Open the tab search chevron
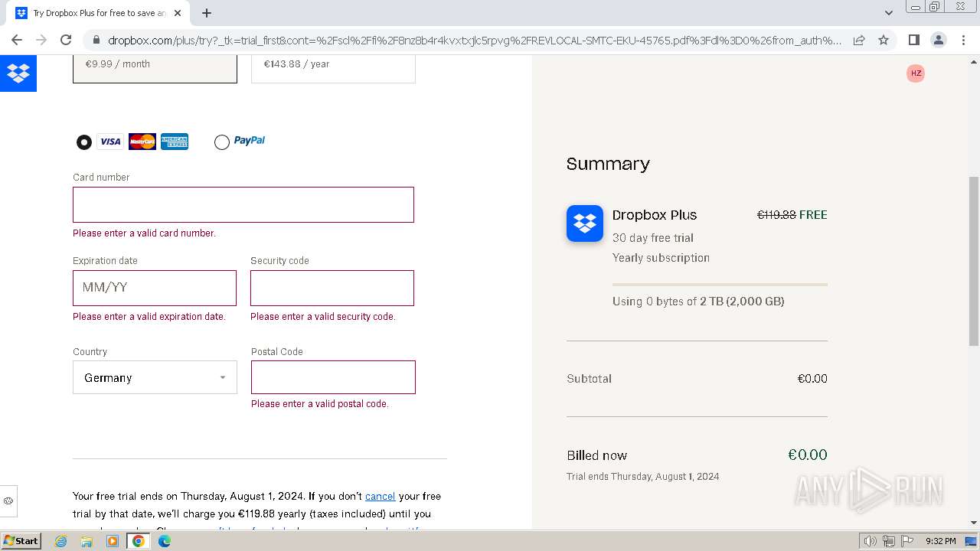This screenshot has width=980, height=551. (x=889, y=12)
